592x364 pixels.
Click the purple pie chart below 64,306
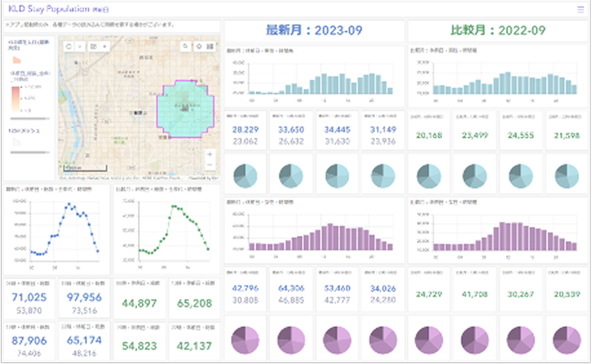(291, 340)
